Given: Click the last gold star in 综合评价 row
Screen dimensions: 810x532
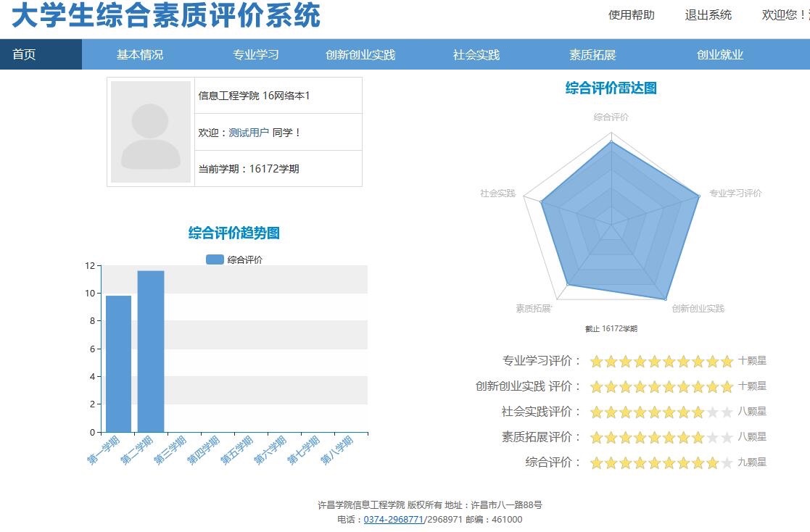Looking at the screenshot, I should (x=711, y=462).
